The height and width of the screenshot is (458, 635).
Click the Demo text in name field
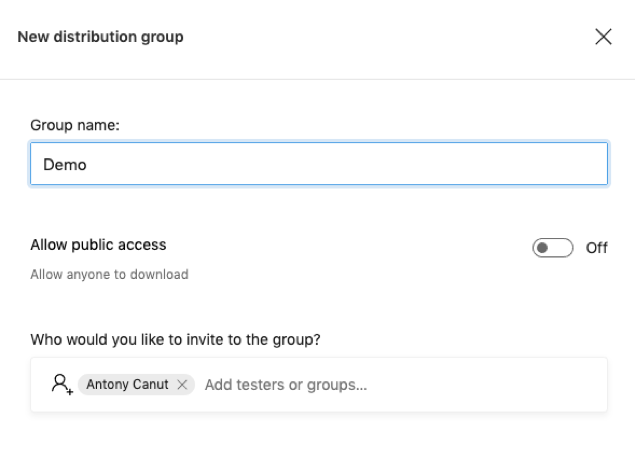click(x=65, y=165)
